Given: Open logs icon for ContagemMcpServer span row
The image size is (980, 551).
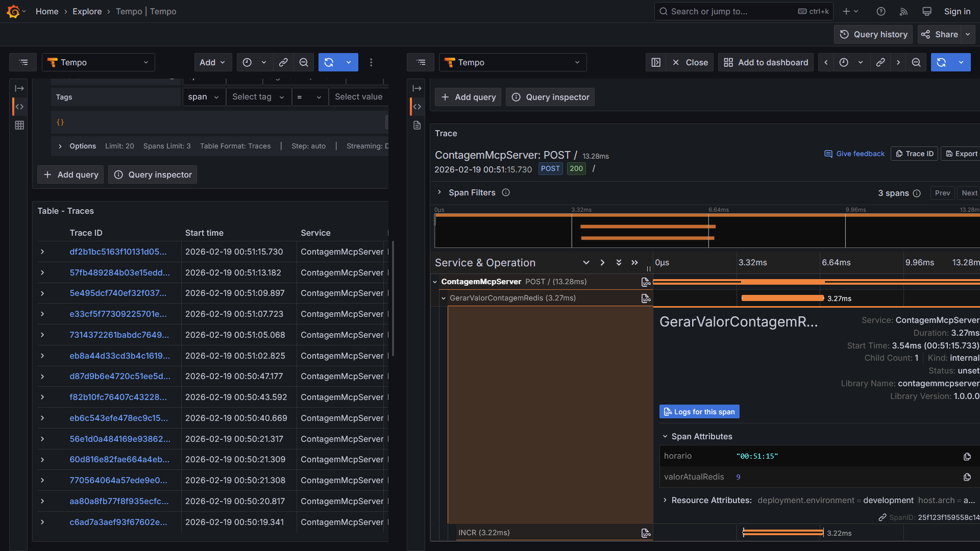Looking at the screenshot, I should coord(646,282).
